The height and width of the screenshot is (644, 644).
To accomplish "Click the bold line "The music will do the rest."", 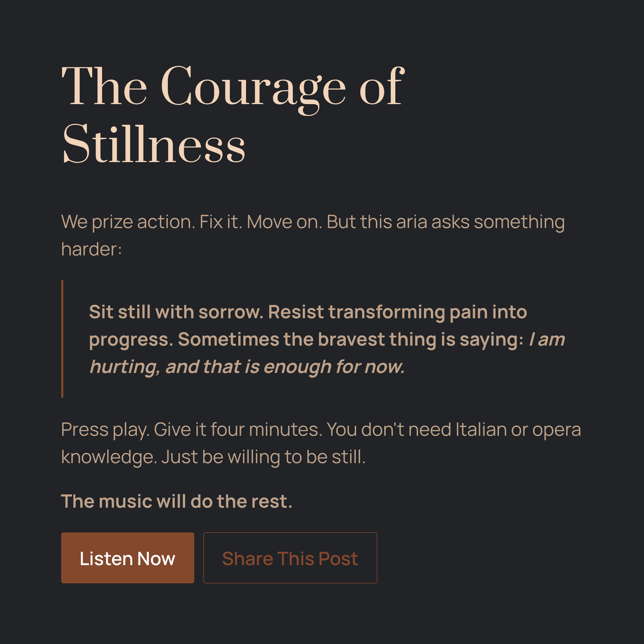I will (x=177, y=502).
